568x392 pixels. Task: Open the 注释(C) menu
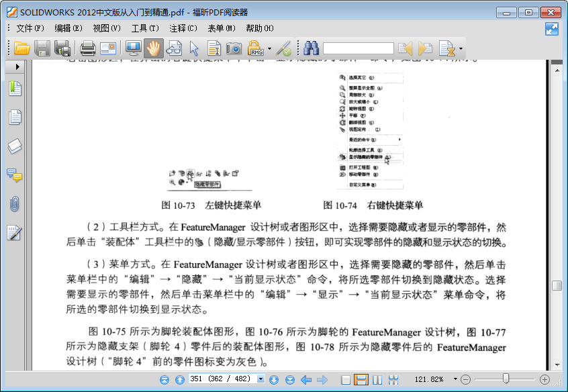tap(183, 28)
